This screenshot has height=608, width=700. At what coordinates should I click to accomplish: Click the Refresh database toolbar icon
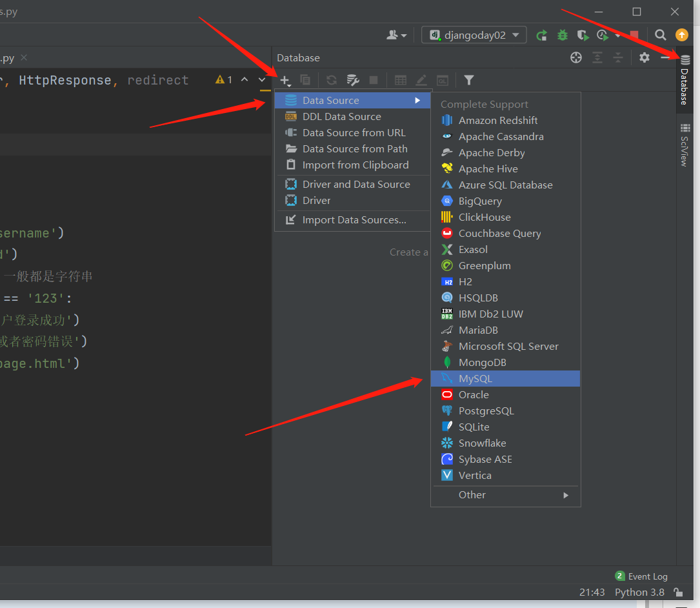pos(331,80)
